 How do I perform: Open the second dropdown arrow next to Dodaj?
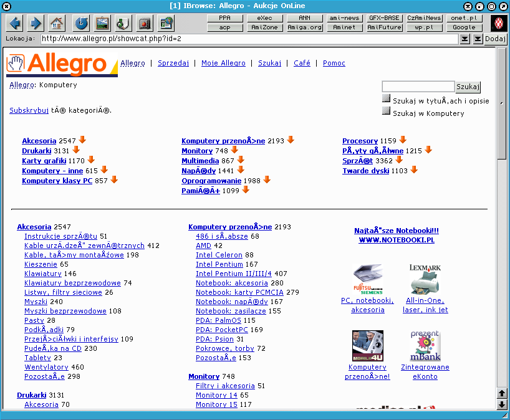tap(478, 39)
